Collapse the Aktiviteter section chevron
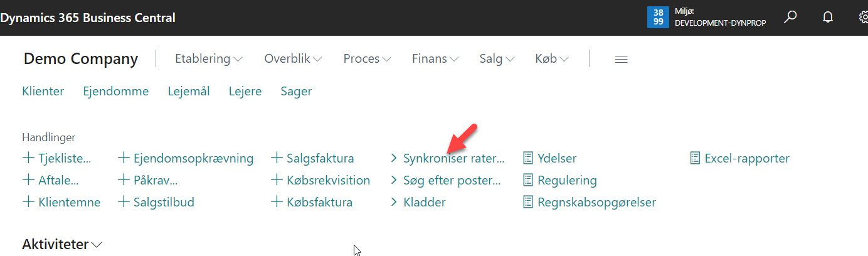Viewport: 868px width, 256px height. 97,245
